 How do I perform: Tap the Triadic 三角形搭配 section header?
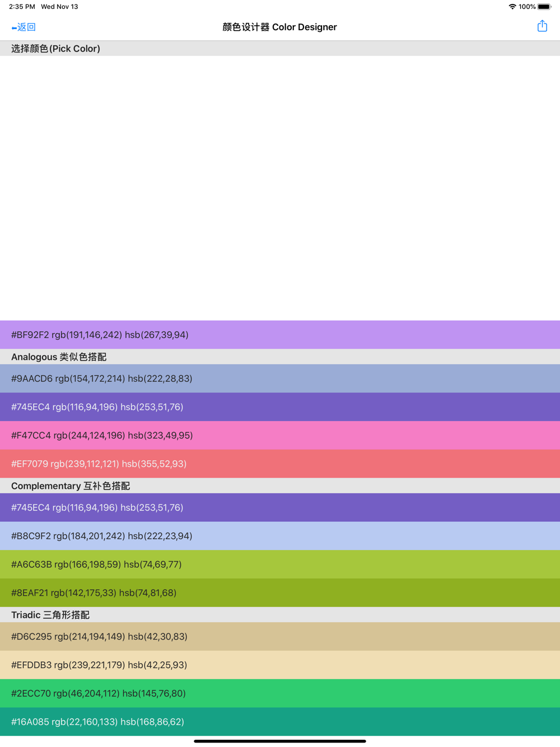pyautogui.click(x=280, y=615)
